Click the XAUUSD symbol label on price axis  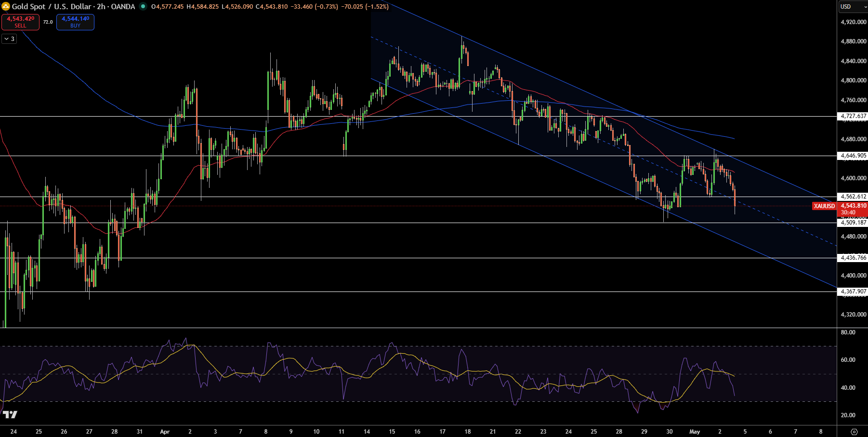(824, 206)
